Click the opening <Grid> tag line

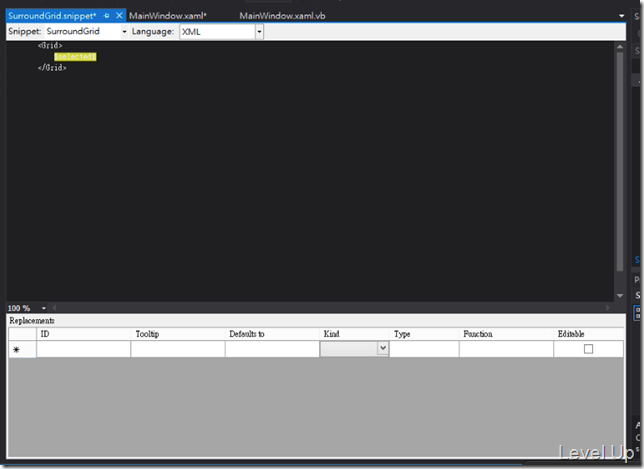(x=50, y=45)
